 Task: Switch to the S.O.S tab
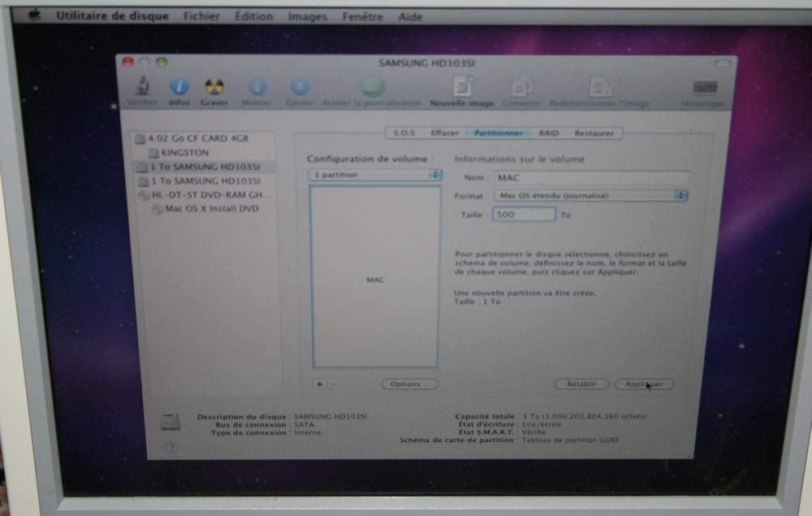coord(404,133)
